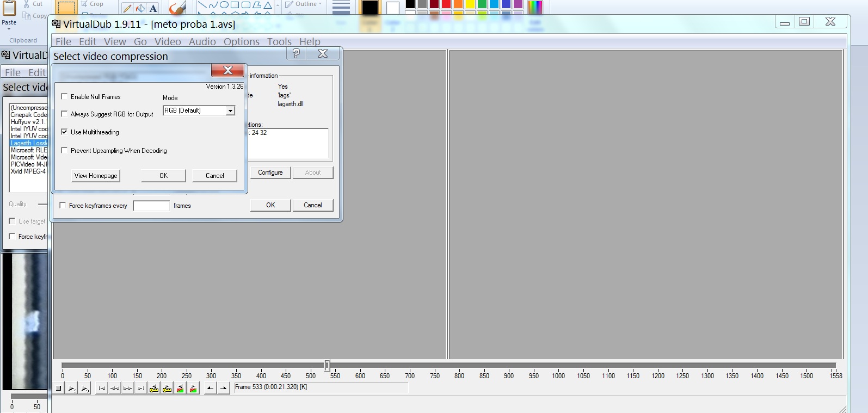The height and width of the screenshot is (413, 868).
Task: Click OK in Select video compression
Action: point(270,205)
